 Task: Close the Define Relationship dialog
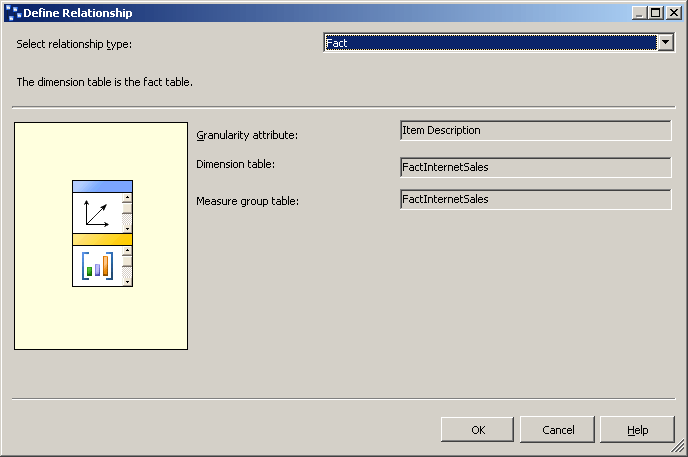pyautogui.click(x=674, y=13)
